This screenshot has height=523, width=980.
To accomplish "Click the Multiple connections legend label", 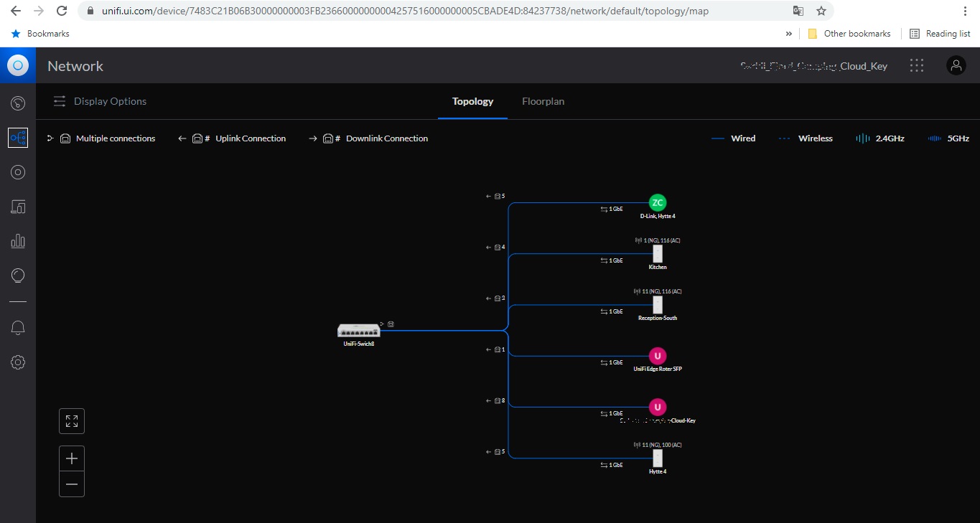I will click(x=116, y=138).
